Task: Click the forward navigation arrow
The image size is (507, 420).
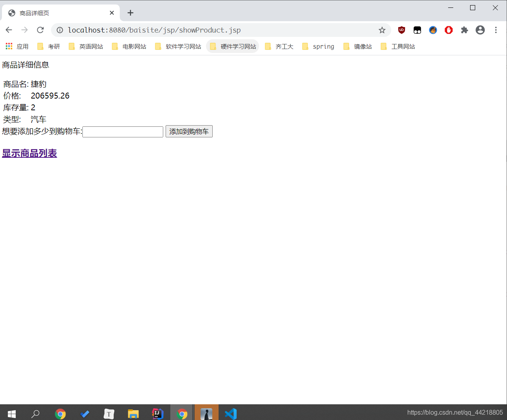Action: pos(24,30)
